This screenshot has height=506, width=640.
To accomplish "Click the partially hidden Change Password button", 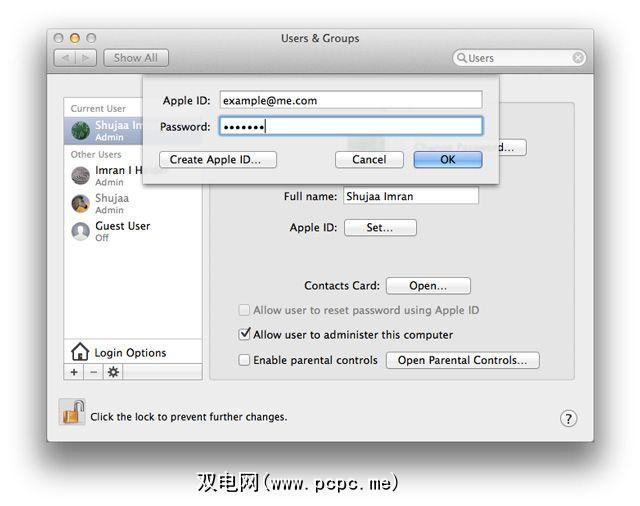I will coord(513,148).
